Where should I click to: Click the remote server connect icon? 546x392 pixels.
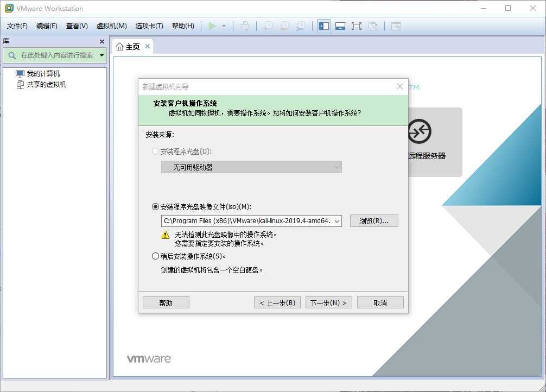[420, 131]
